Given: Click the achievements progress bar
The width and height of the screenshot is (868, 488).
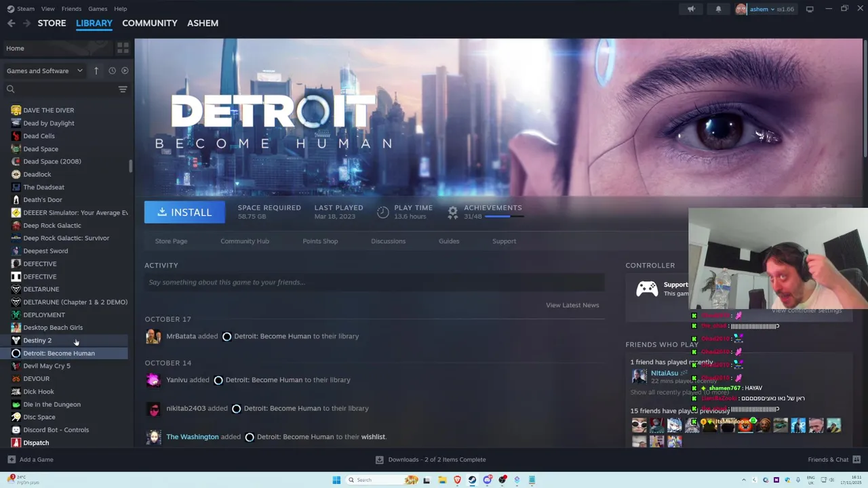Looking at the screenshot, I should point(504,217).
